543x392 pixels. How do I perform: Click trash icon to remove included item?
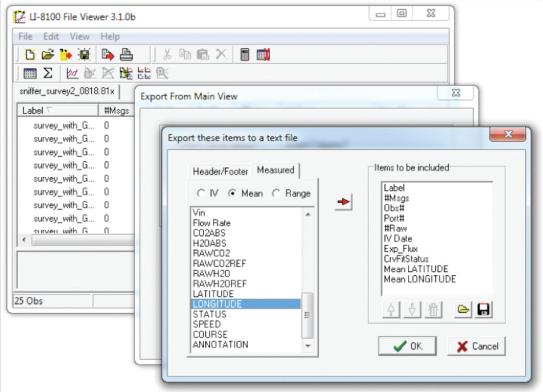(433, 309)
